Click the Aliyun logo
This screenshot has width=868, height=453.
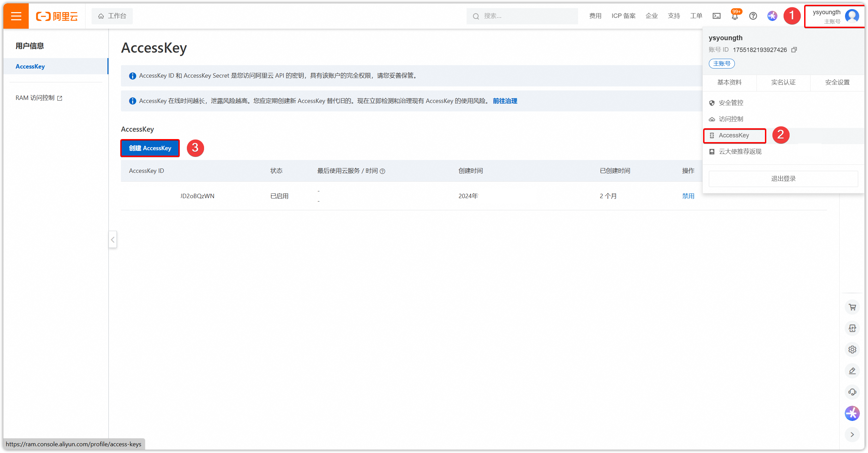coord(57,16)
